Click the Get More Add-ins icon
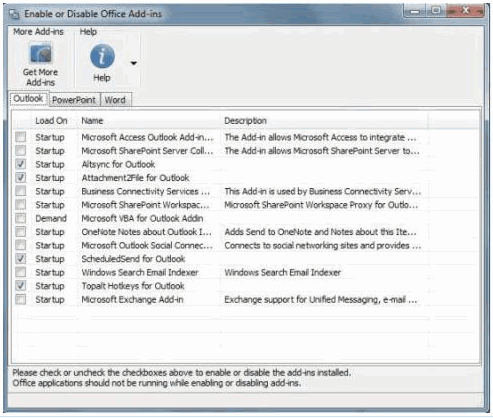 [41, 54]
